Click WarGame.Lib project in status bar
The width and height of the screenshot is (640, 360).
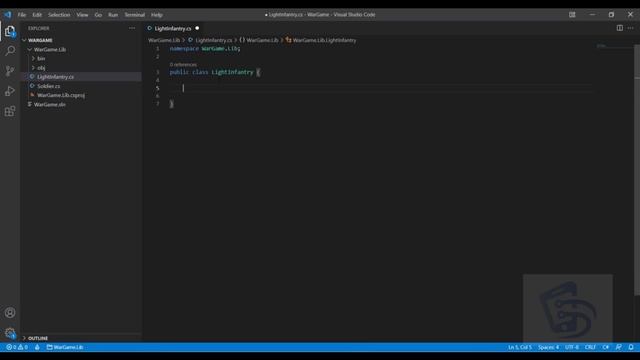pos(65,347)
